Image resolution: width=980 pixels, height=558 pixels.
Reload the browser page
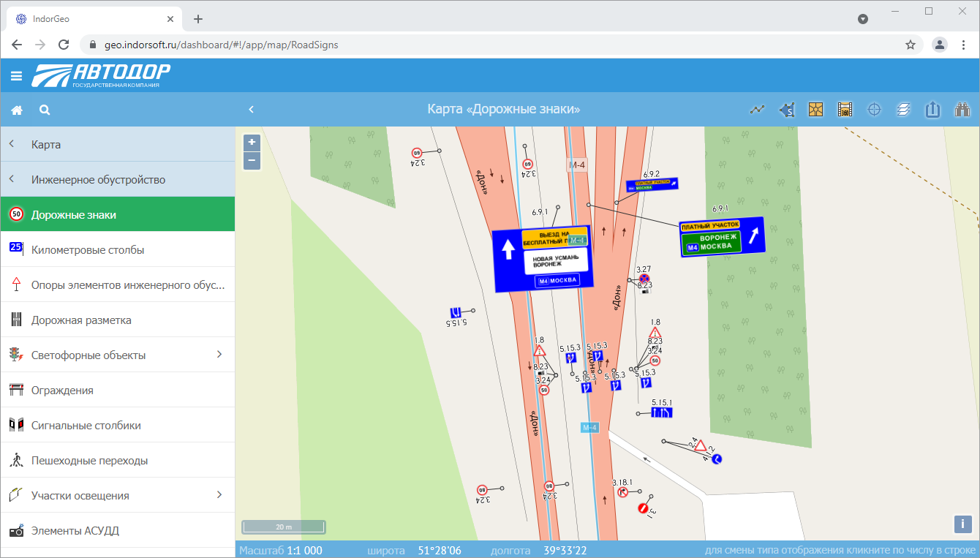point(64,45)
